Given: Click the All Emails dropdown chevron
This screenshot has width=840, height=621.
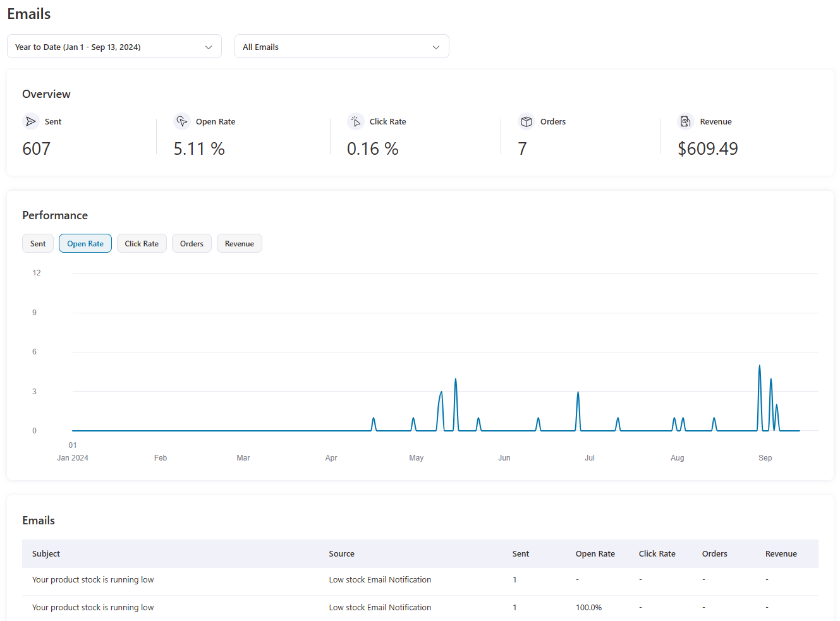Looking at the screenshot, I should [x=436, y=47].
